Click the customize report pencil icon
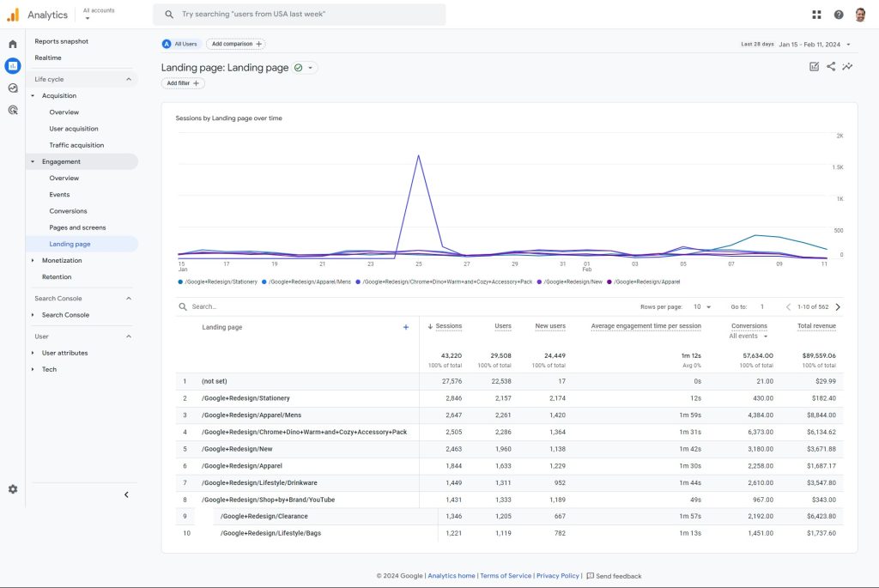This screenshot has width=879, height=588. pos(814,67)
